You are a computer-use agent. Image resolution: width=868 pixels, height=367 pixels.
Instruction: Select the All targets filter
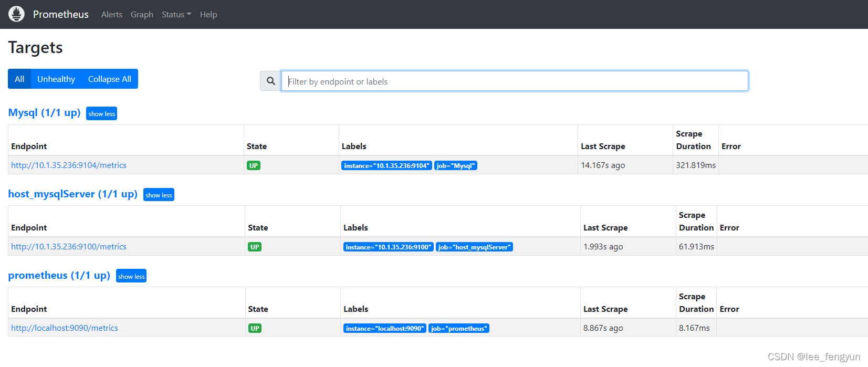click(19, 79)
